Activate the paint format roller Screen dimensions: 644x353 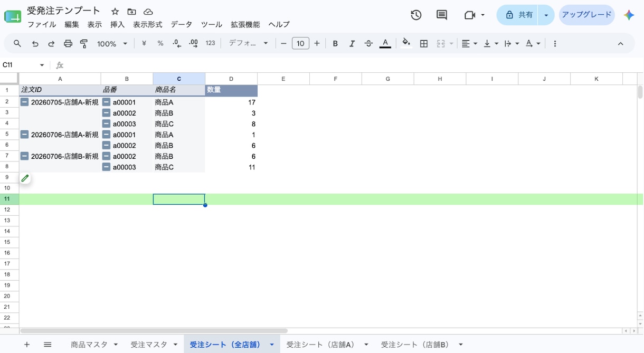click(84, 43)
